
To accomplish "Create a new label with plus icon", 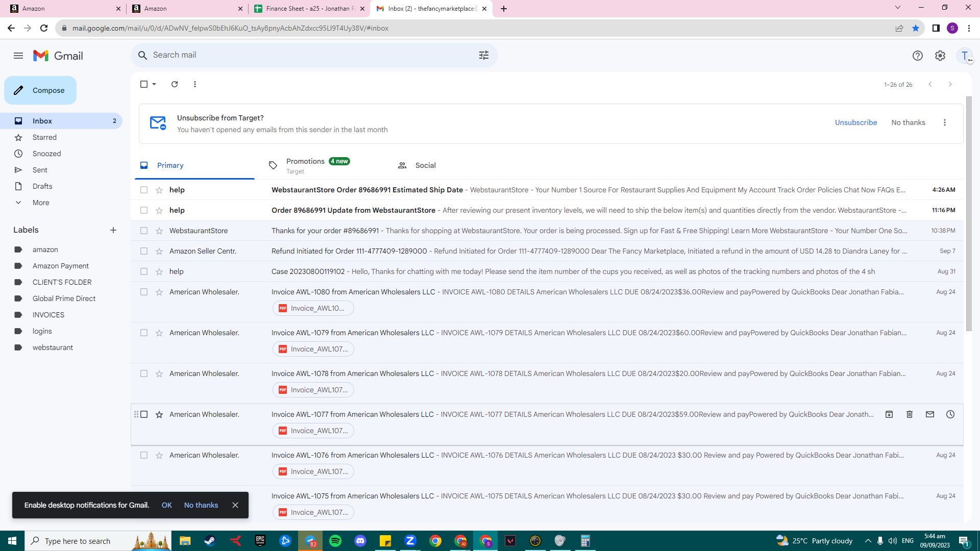I will tap(113, 230).
